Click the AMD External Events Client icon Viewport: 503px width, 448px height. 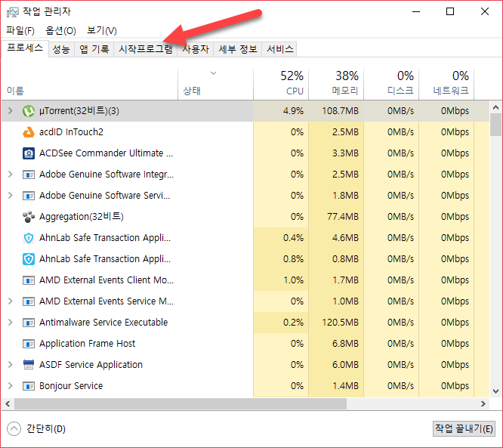(x=29, y=280)
